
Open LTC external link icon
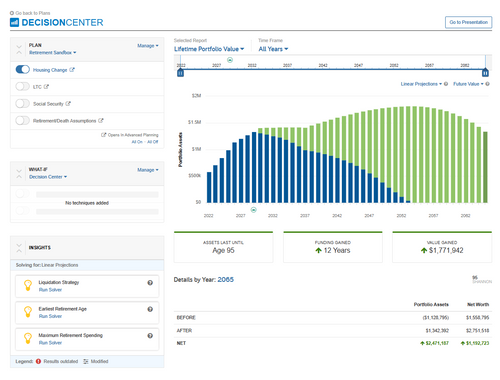click(x=46, y=87)
